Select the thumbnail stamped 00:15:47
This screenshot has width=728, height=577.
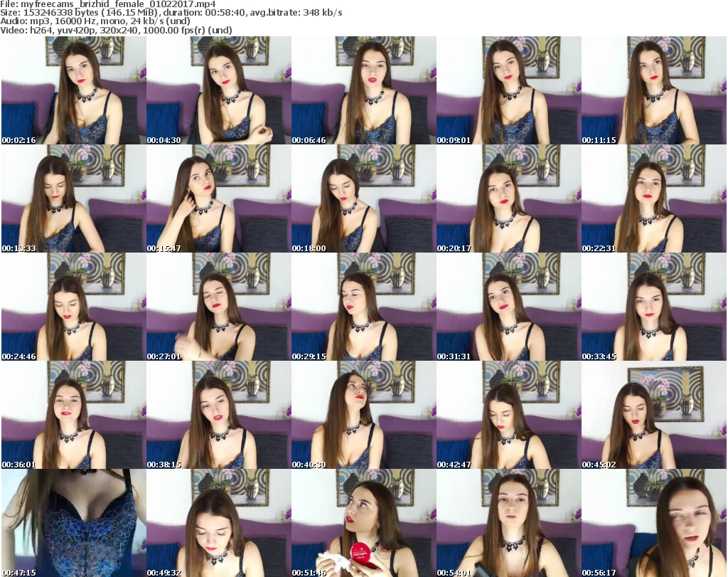[219, 198]
